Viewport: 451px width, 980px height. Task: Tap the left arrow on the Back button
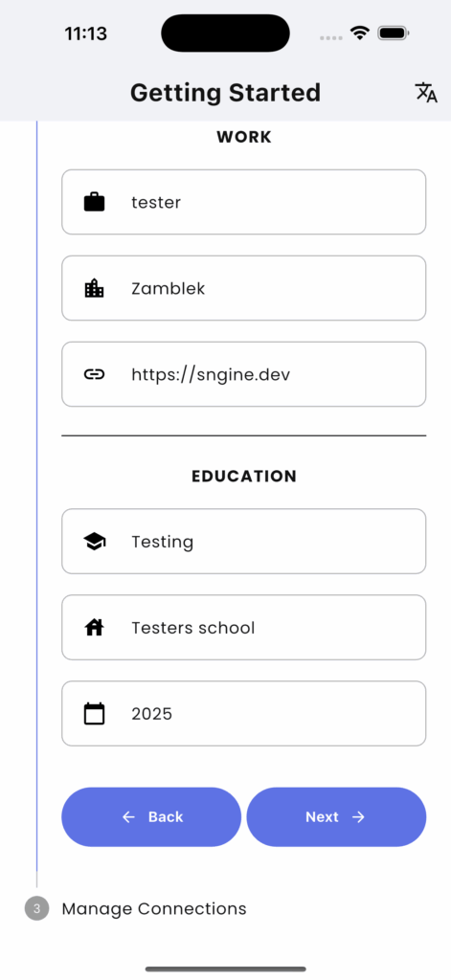click(128, 817)
